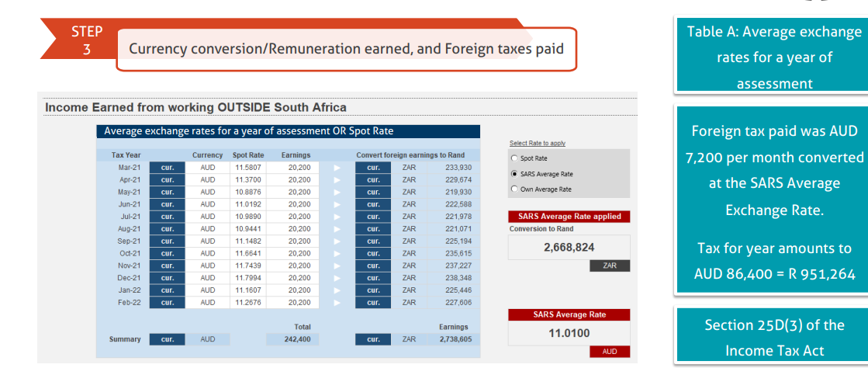This screenshot has height=368, width=868.
Task: Select the Spot Rate radio button
Action: [514, 158]
